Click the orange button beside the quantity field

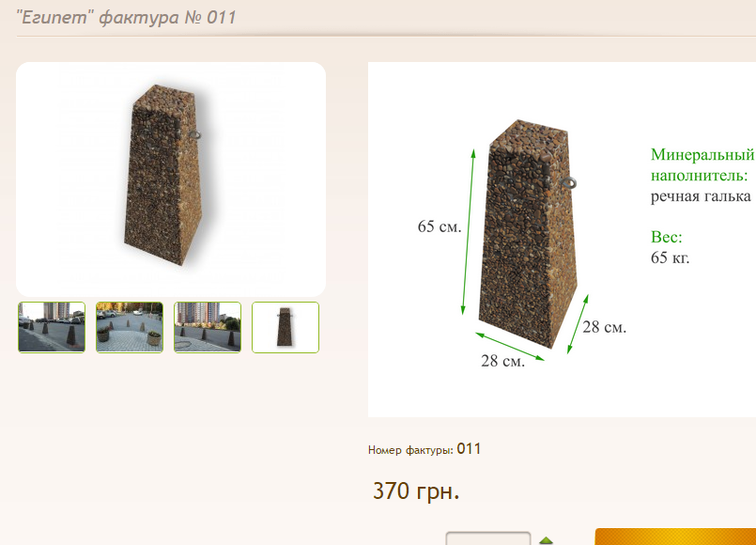tap(675, 537)
